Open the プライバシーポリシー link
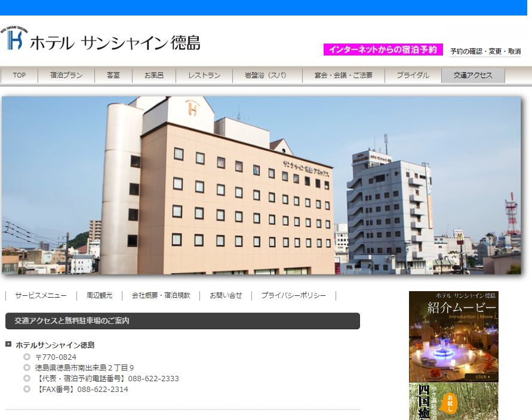532x420 pixels. click(x=293, y=296)
